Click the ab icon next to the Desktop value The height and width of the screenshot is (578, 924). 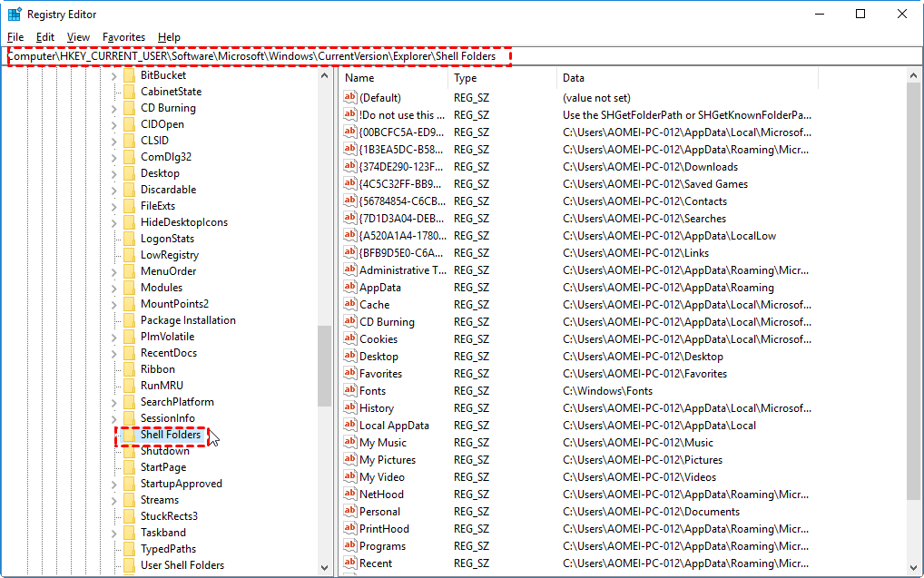click(350, 356)
